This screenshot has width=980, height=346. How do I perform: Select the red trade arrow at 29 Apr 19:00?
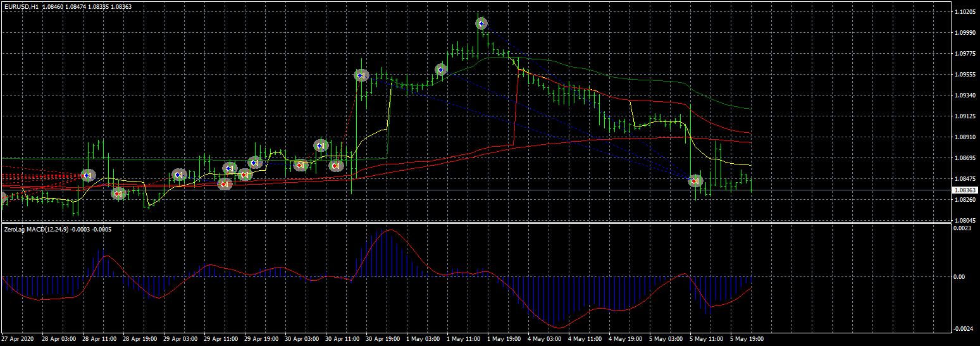point(245,174)
